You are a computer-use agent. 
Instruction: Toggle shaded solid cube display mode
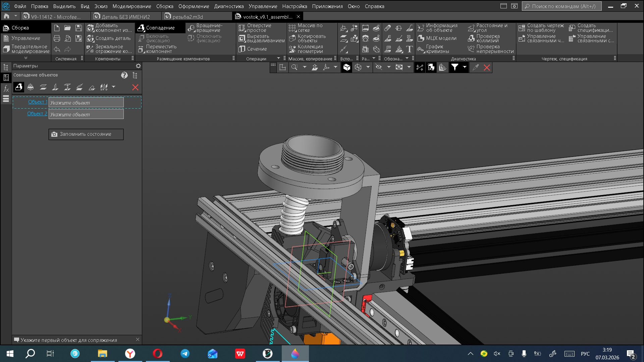pyautogui.click(x=346, y=67)
